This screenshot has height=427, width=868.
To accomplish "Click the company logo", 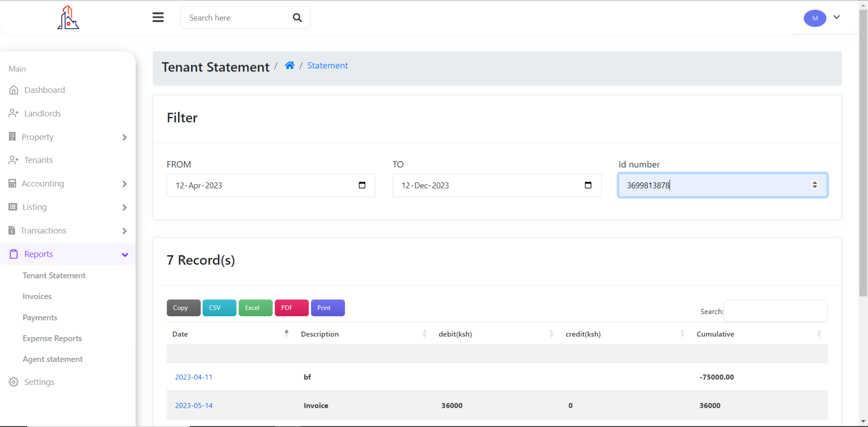I will click(x=68, y=17).
